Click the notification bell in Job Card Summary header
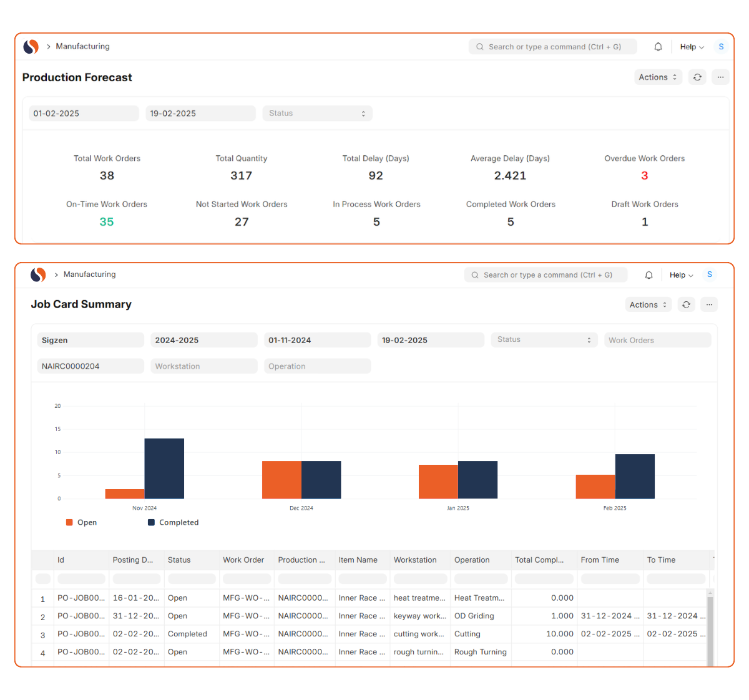 coord(649,275)
